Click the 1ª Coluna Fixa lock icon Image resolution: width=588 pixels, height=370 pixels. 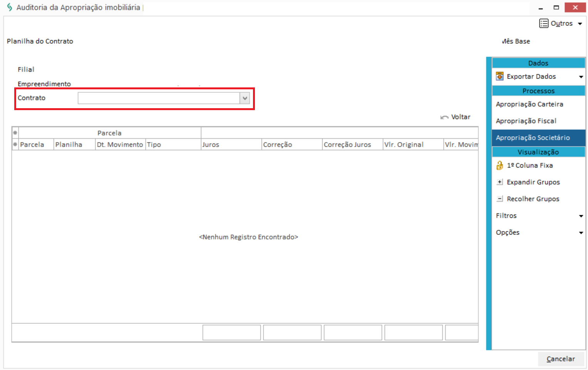[x=499, y=166]
